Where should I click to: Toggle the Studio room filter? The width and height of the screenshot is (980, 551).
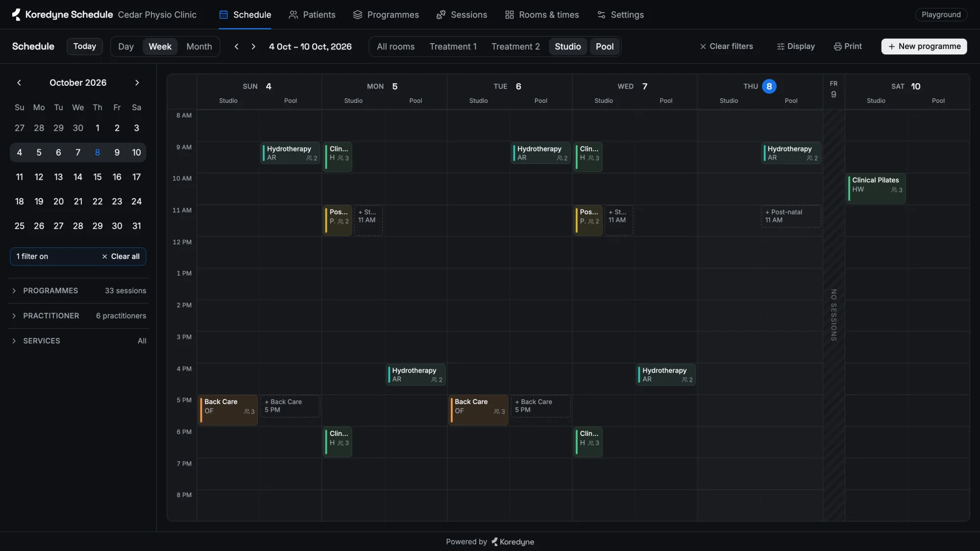567,47
